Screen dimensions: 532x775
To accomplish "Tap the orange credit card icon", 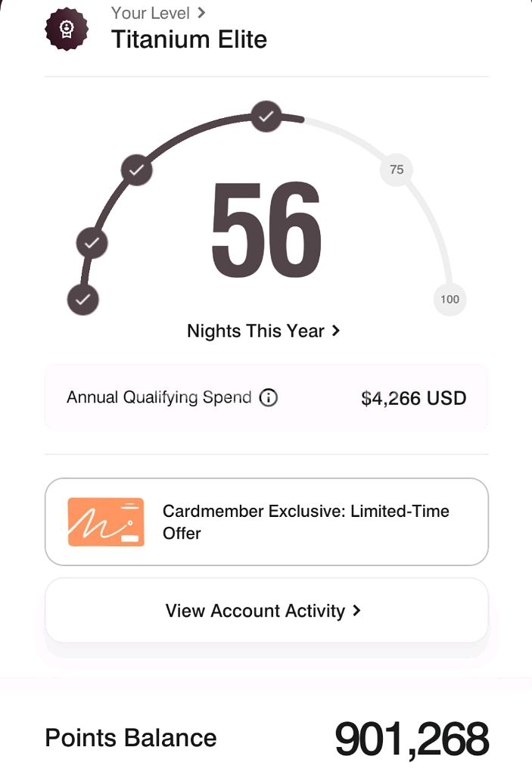I will 105,521.
